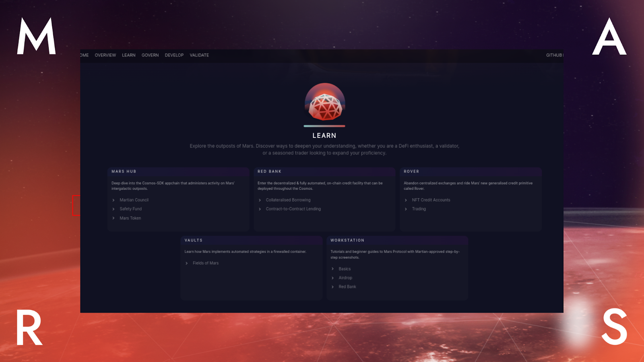Open the Martian Council link
The image size is (644, 362).
point(134,200)
